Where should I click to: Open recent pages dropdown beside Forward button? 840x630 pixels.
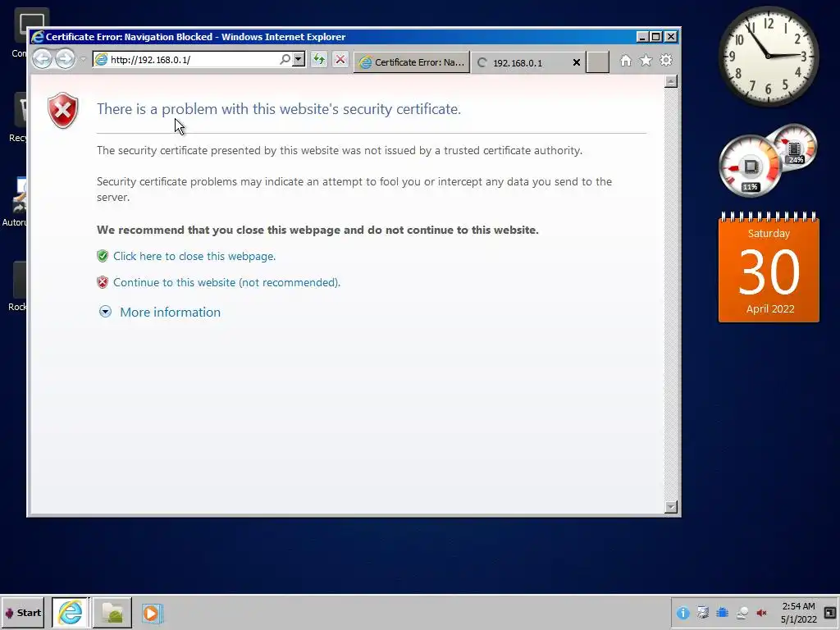pos(83,59)
